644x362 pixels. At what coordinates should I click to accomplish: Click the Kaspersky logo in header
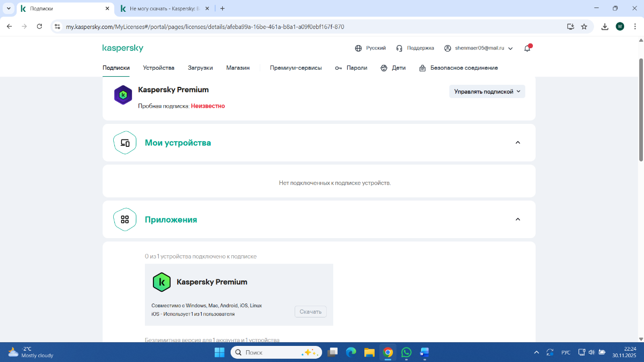click(x=123, y=48)
